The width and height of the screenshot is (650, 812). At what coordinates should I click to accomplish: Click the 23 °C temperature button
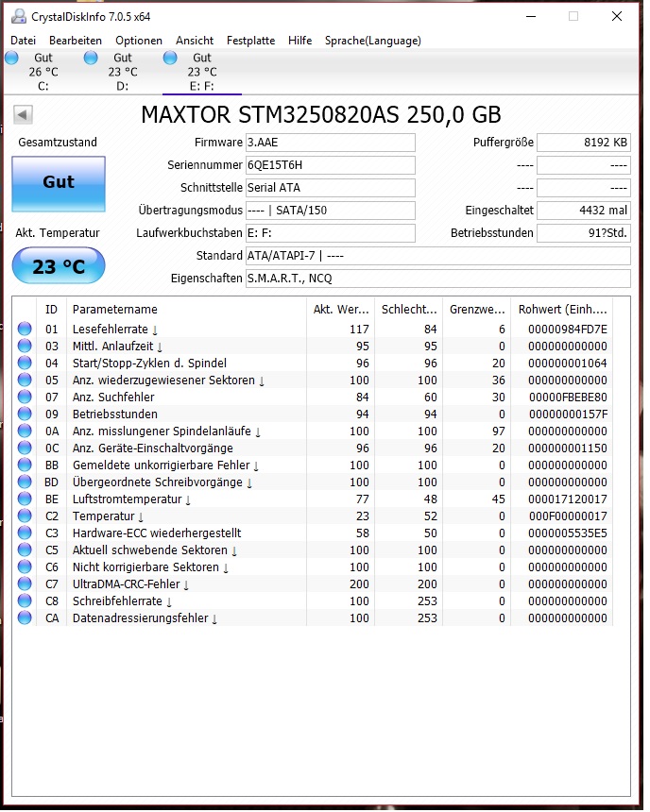tap(59, 265)
